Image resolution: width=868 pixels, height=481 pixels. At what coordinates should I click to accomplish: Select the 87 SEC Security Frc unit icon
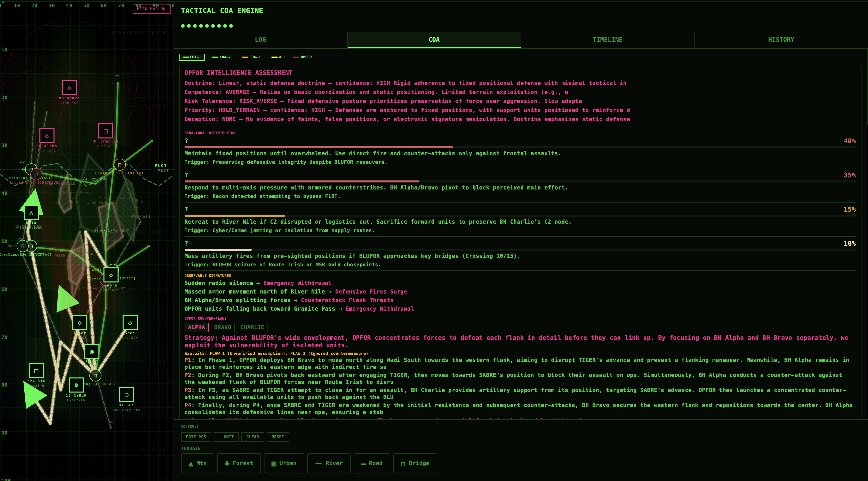(126, 395)
